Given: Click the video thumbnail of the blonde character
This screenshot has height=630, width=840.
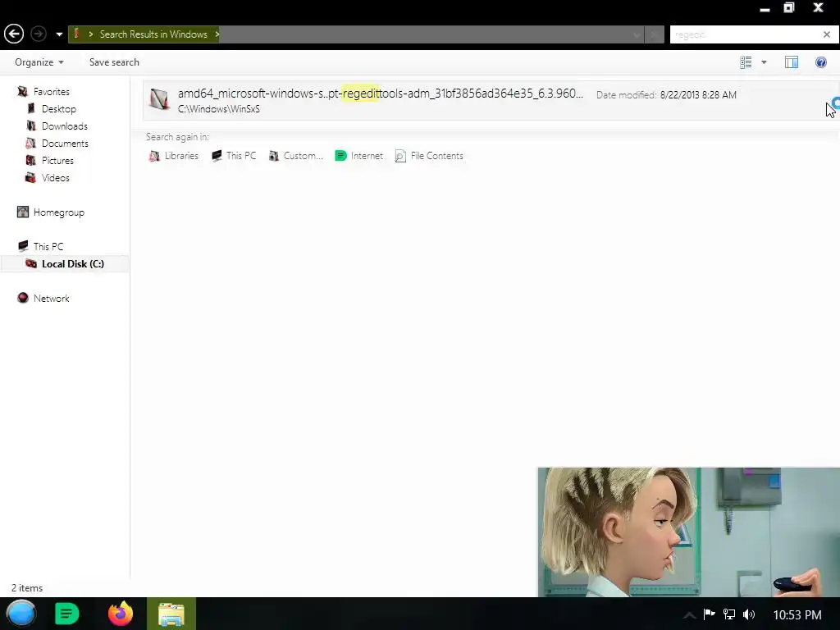Looking at the screenshot, I should (689, 532).
